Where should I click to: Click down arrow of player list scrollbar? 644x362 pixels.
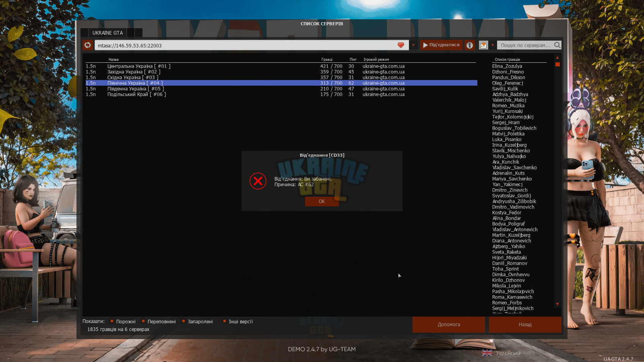(557, 304)
